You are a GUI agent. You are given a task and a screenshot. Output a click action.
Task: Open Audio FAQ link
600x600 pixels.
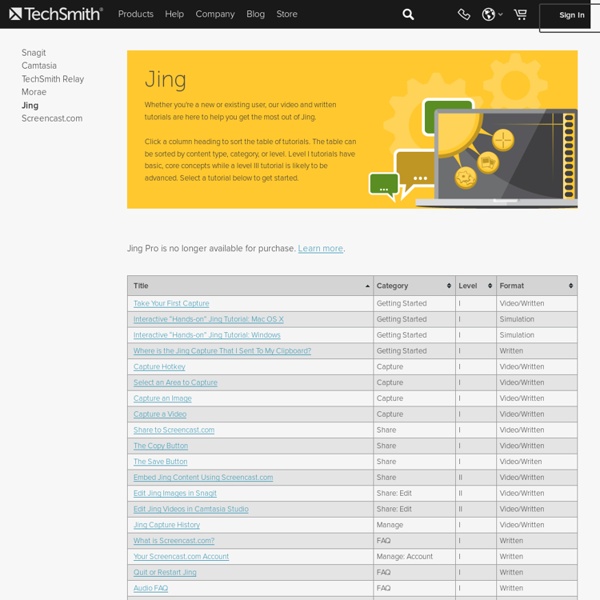pyautogui.click(x=151, y=588)
